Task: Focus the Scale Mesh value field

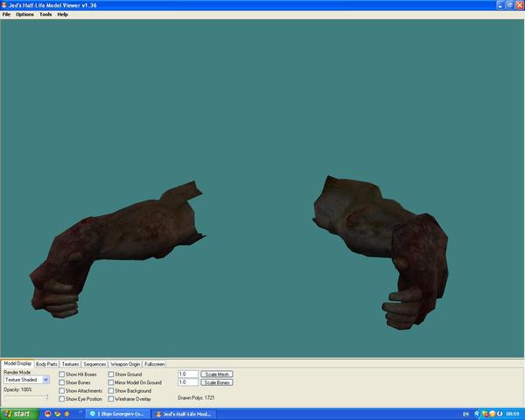Action: point(188,374)
